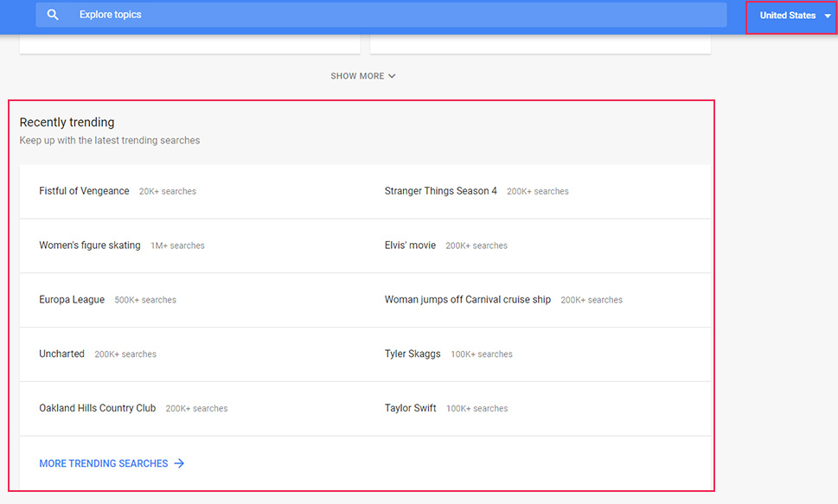The image size is (838, 504).
Task: Click 'Keep up with the latest trending searches'
Action: pos(110,141)
